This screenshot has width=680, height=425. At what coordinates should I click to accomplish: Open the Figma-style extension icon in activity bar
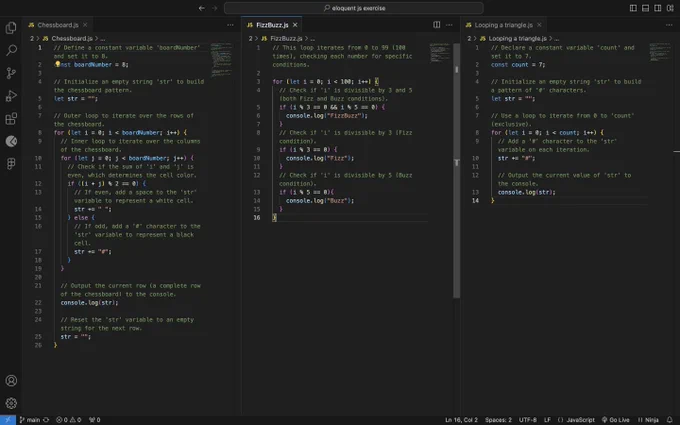click(x=11, y=163)
